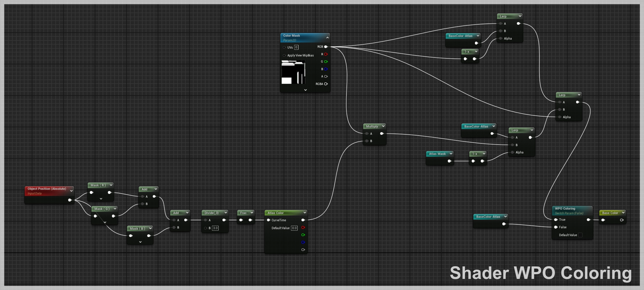Screen dimensions: 644x290
Task: Click the RGBA output pin on Color Mask
Action: point(326,84)
